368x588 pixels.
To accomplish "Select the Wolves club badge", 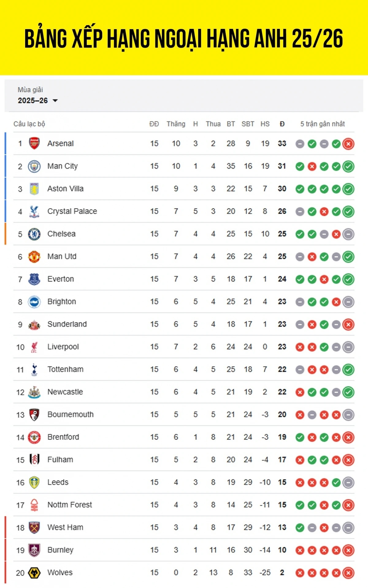I will tap(34, 573).
